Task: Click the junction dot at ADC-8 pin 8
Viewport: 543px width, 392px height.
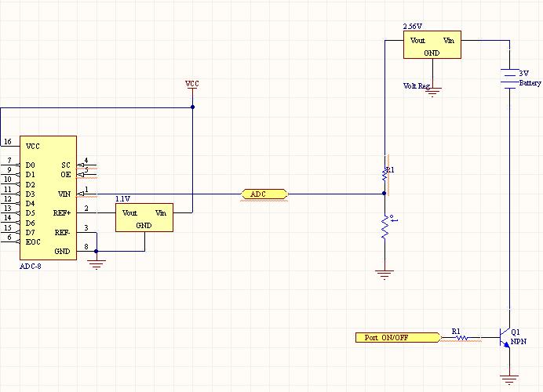Action: [x=96, y=251]
